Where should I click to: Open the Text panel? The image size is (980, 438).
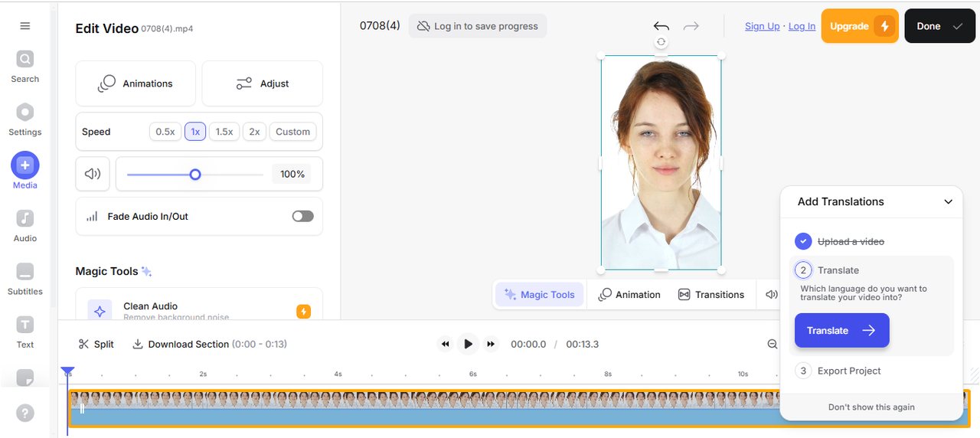pos(25,331)
